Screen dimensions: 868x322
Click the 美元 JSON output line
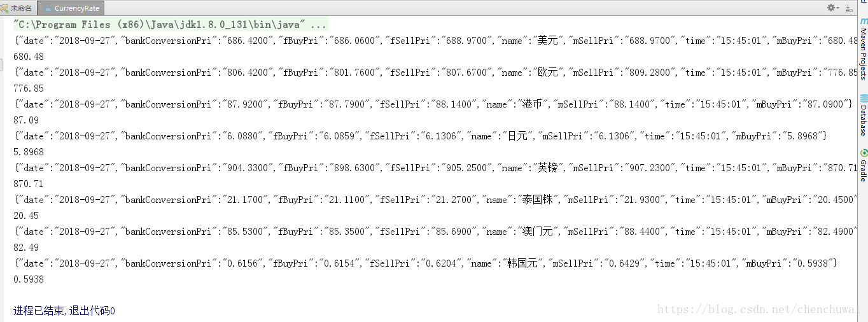coord(435,41)
